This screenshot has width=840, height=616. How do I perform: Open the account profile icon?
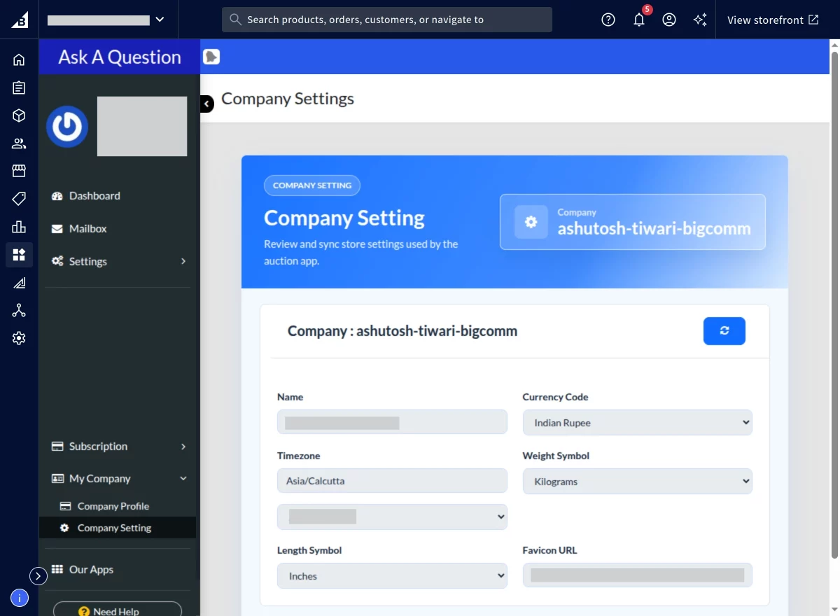click(x=669, y=20)
